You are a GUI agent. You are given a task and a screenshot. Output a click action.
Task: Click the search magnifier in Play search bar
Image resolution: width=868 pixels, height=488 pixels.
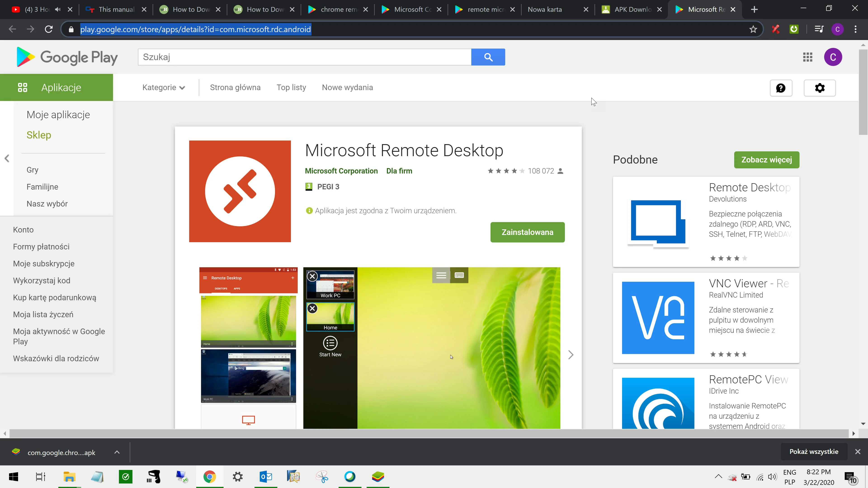488,56
